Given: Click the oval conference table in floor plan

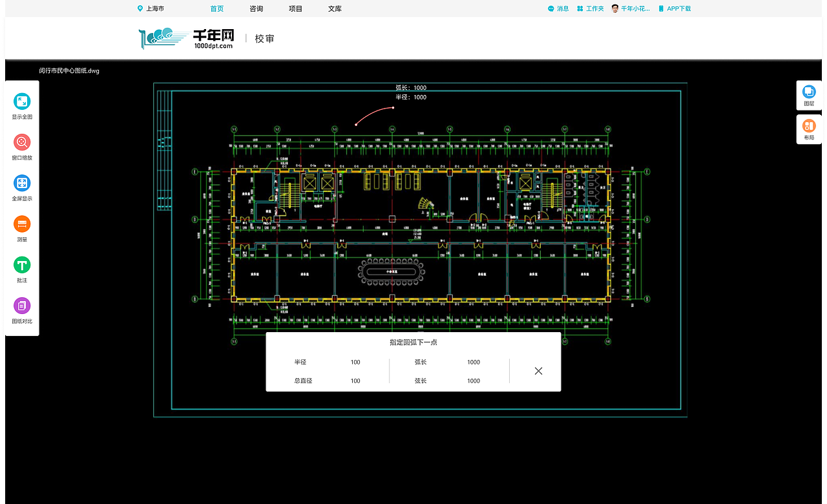Looking at the screenshot, I should tap(391, 272).
